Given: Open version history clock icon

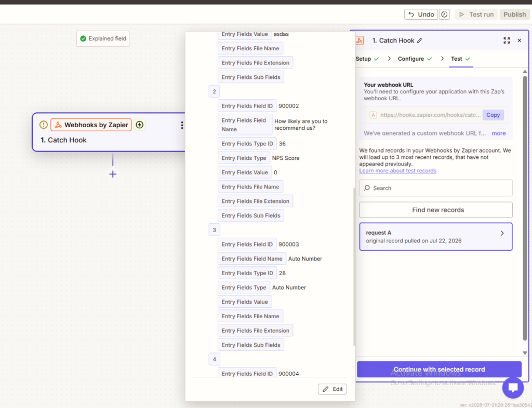Looking at the screenshot, I should click(x=444, y=14).
